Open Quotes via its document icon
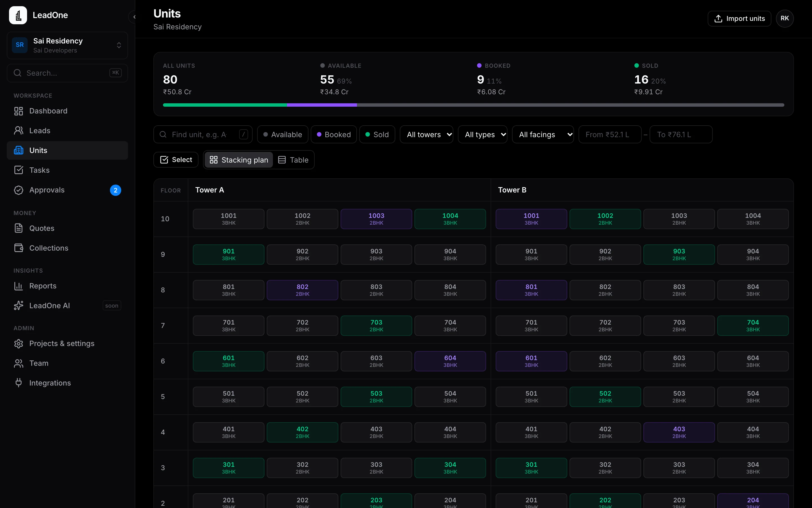 [x=19, y=228]
